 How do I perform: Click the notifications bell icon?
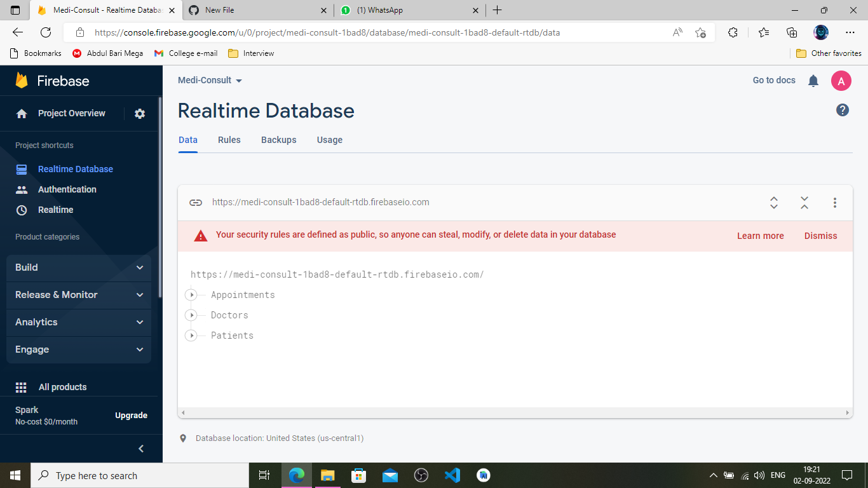pyautogui.click(x=813, y=81)
